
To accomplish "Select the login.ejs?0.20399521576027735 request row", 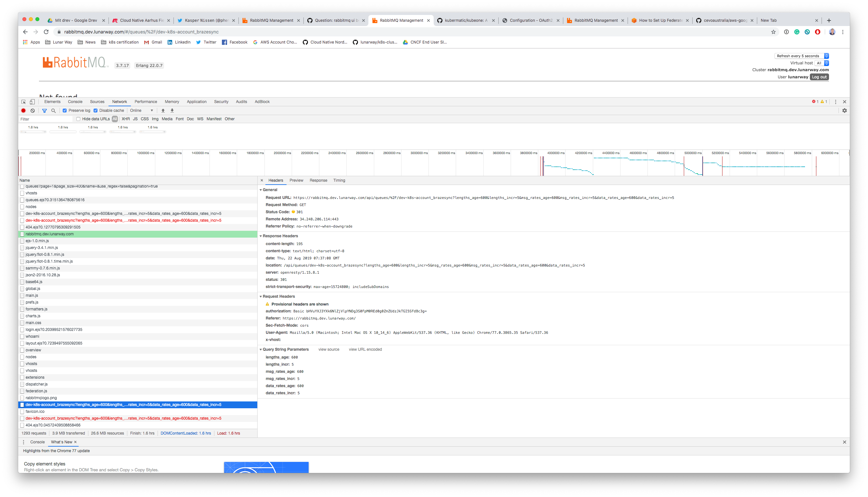I will [138, 330].
